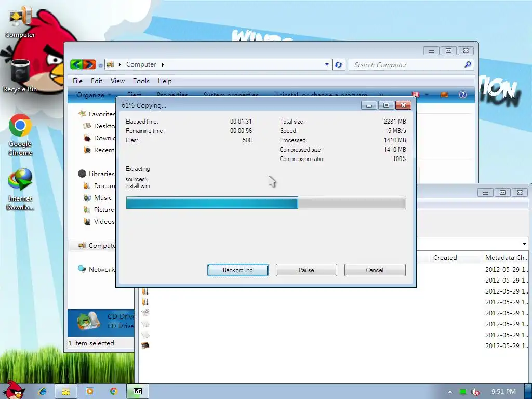
Task: Click the Remaining time value 00:00:56
Action: (x=241, y=130)
